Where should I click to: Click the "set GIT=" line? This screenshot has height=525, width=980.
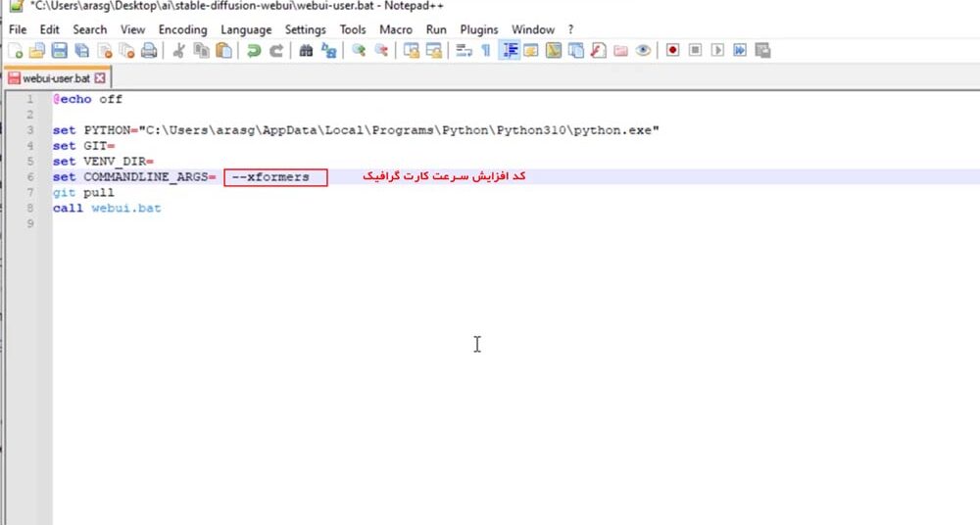83,146
